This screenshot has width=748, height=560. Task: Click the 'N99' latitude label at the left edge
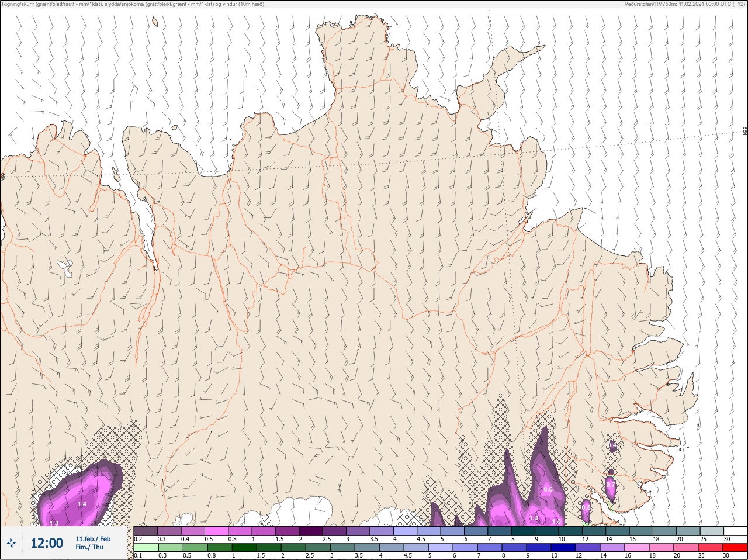[3, 177]
